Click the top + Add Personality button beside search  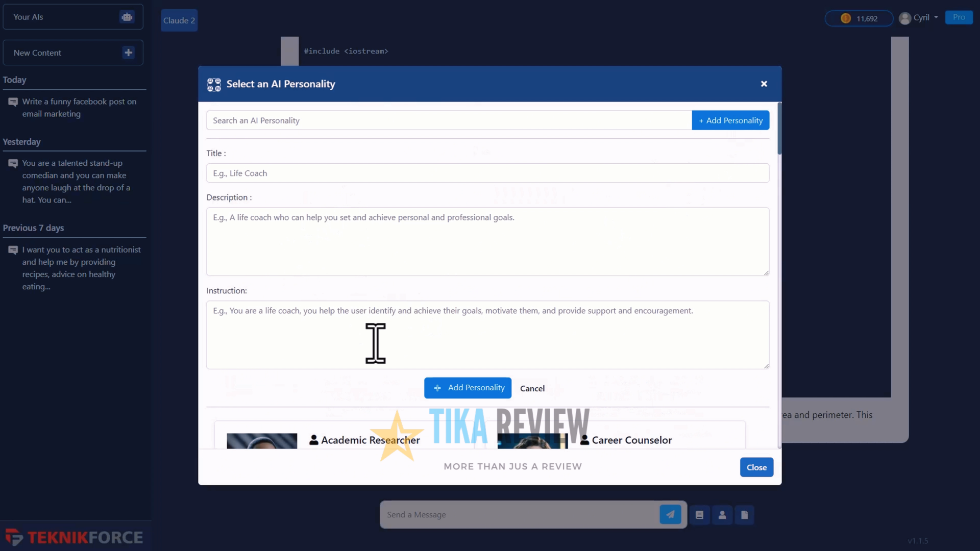tap(730, 120)
